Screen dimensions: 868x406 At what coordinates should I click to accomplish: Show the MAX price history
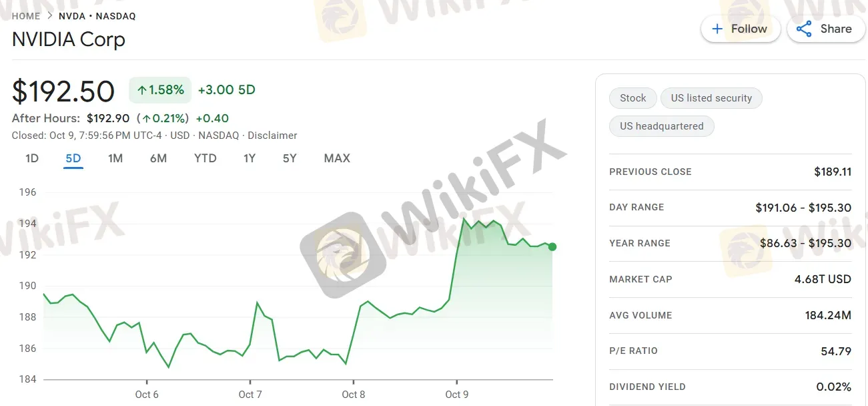pyautogui.click(x=337, y=158)
